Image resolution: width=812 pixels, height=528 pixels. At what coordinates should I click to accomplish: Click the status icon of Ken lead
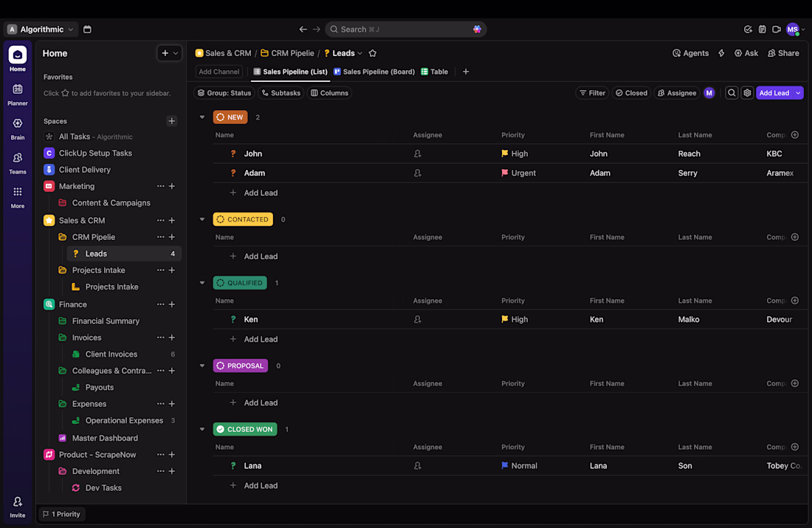[x=233, y=319]
